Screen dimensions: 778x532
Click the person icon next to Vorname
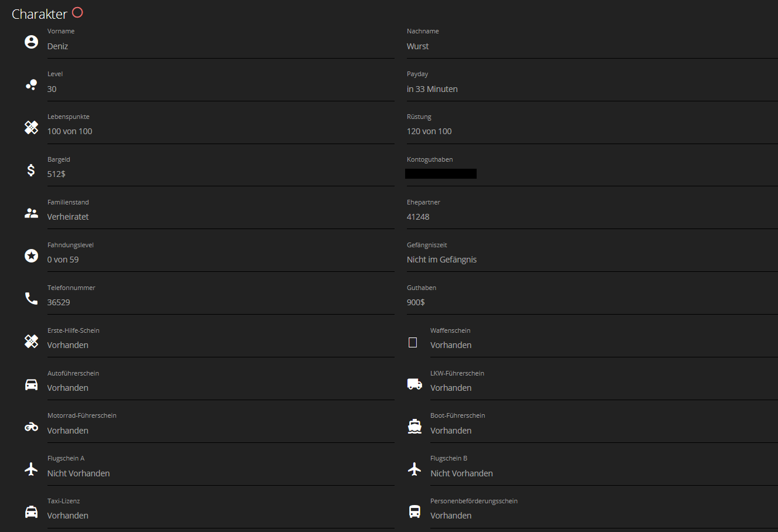click(31, 42)
